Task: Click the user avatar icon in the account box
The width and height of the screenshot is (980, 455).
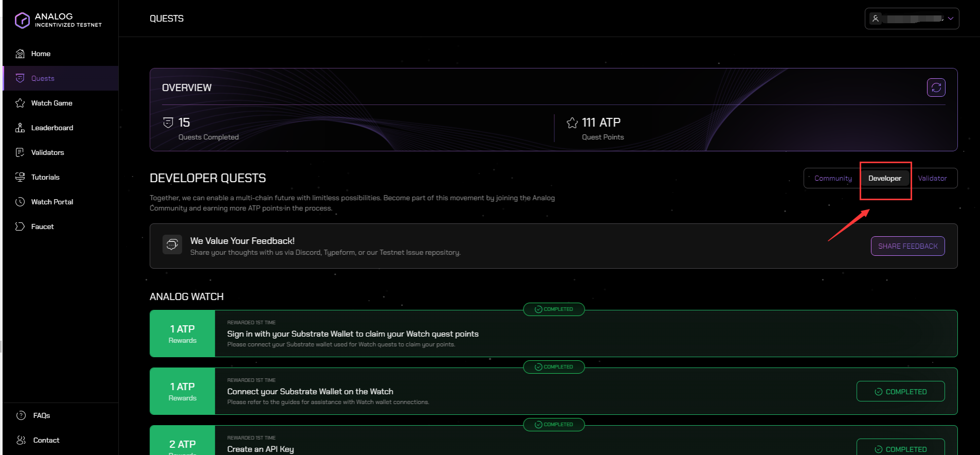Action: click(876, 19)
